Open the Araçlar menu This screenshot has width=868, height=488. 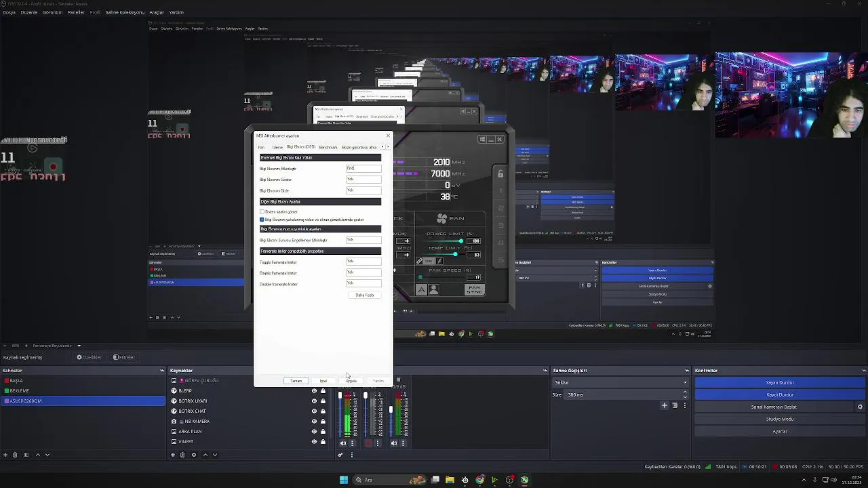(x=157, y=12)
